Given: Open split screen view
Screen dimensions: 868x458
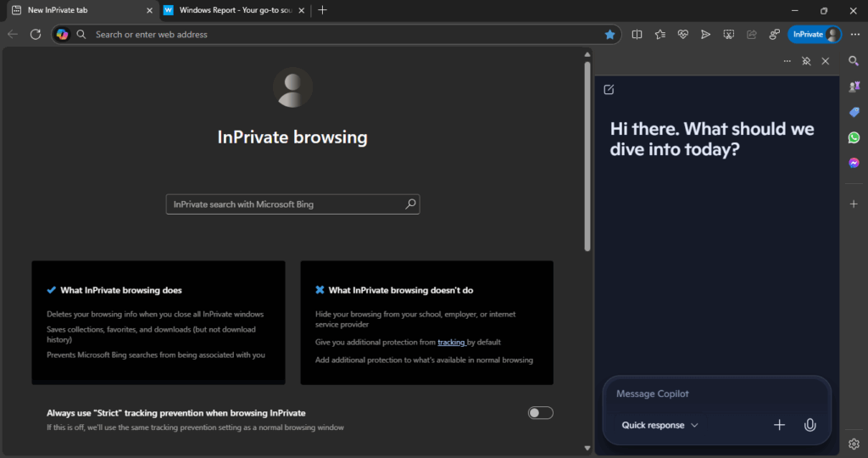Looking at the screenshot, I should [x=637, y=34].
